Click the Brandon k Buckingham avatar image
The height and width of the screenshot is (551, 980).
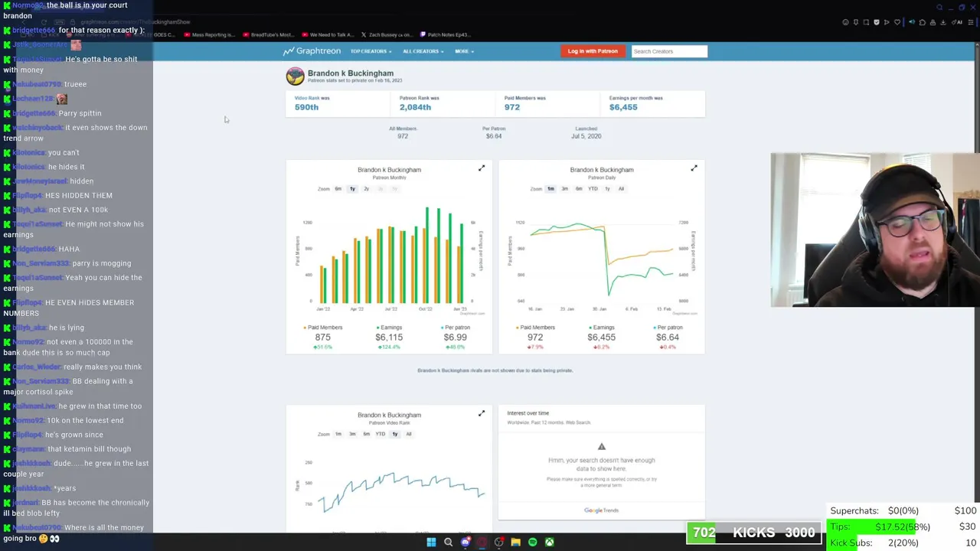click(295, 76)
